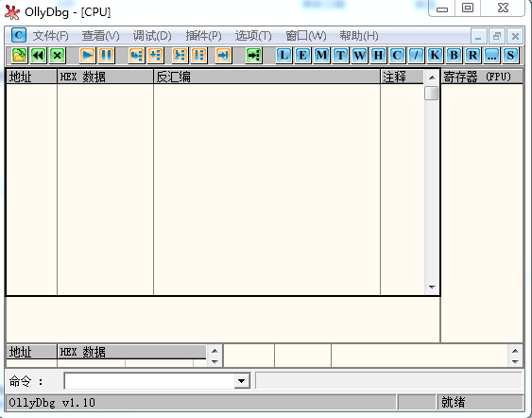Minimize the OllyDbg main window
Image resolution: width=532 pixels, height=418 pixels.
[441, 9]
